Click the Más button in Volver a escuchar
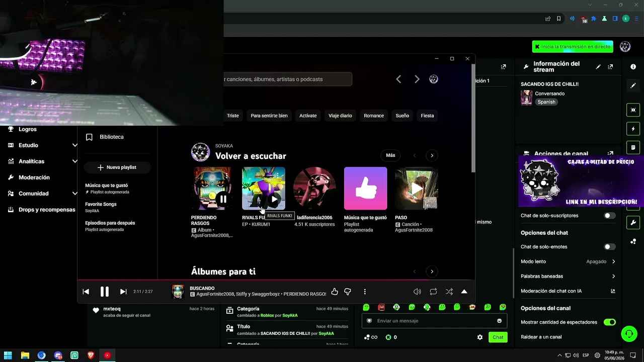This screenshot has width=644, height=362. (390, 155)
